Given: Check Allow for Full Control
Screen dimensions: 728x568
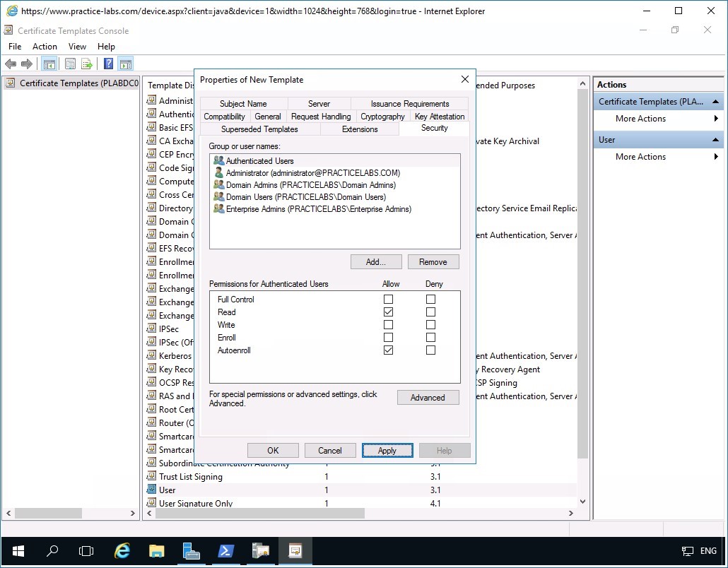Looking at the screenshot, I should click(388, 300).
